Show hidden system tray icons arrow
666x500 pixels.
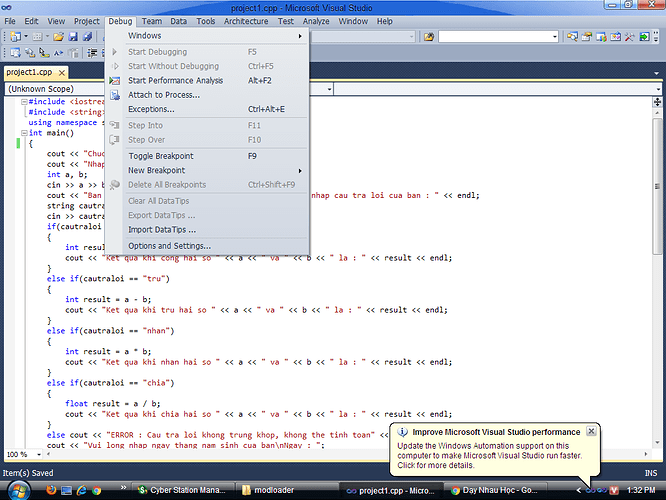point(579,490)
